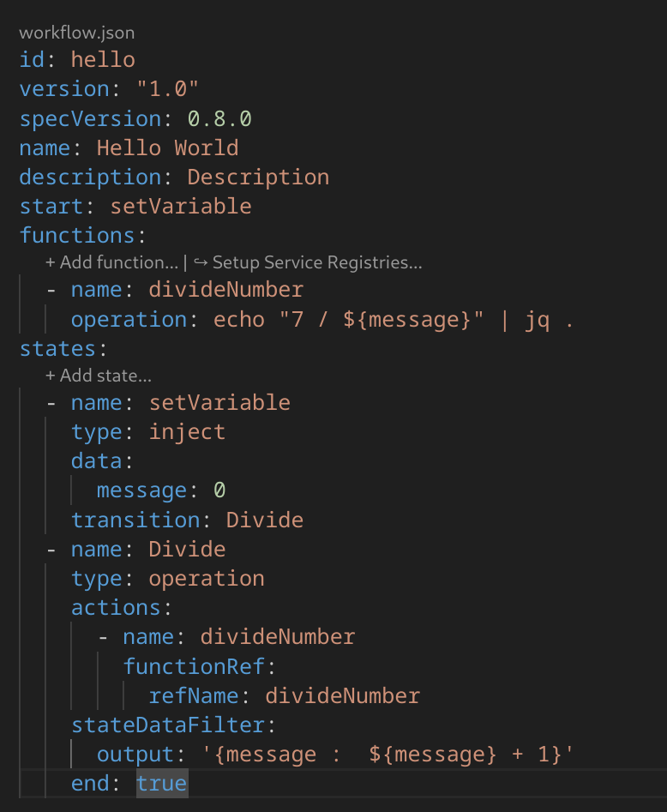Click the "states" key
The image size is (667, 812).
57,350
